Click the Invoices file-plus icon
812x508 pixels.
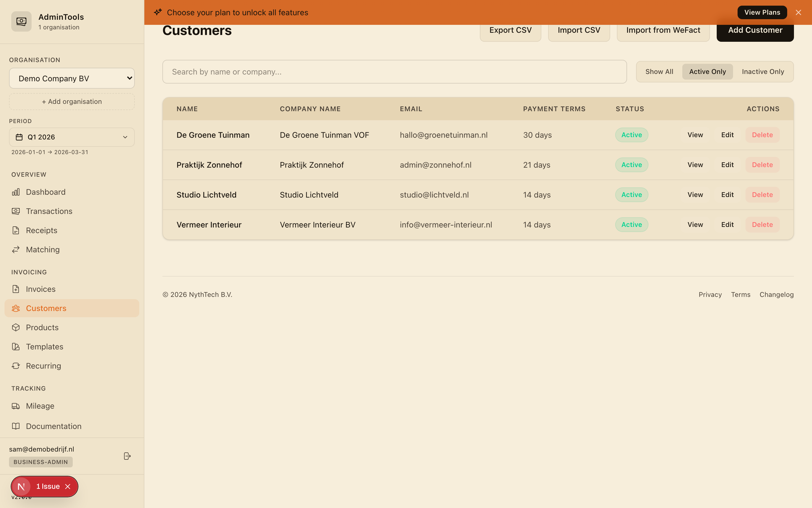point(16,289)
